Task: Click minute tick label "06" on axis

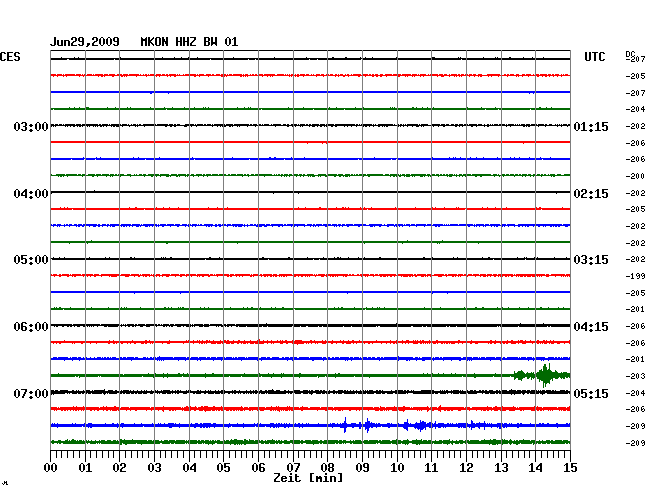Action: click(258, 468)
